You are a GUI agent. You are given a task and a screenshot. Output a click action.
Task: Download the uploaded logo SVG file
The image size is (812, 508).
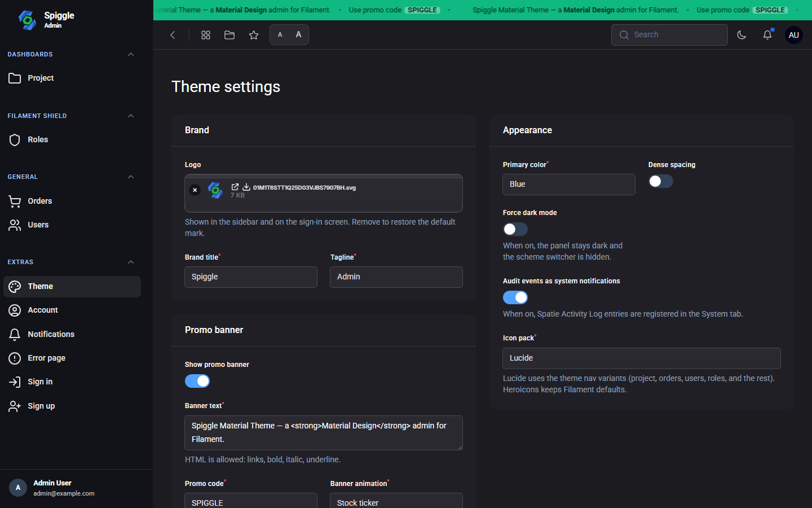click(x=246, y=187)
